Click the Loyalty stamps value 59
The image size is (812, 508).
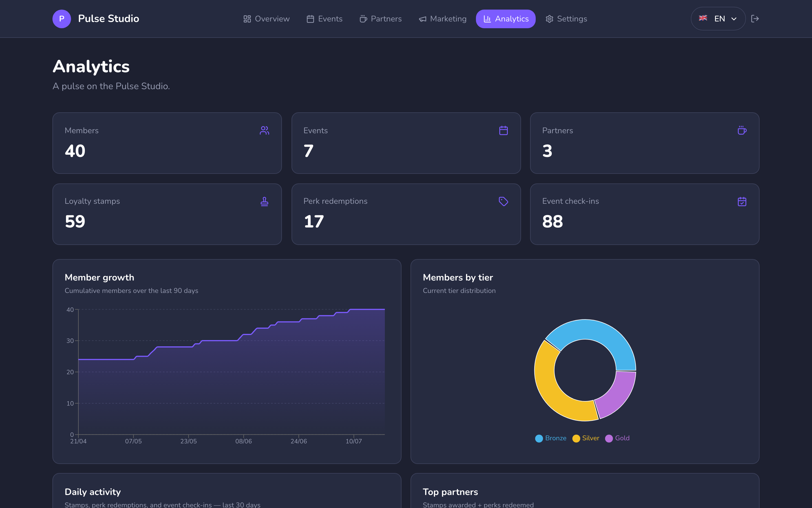(x=75, y=222)
